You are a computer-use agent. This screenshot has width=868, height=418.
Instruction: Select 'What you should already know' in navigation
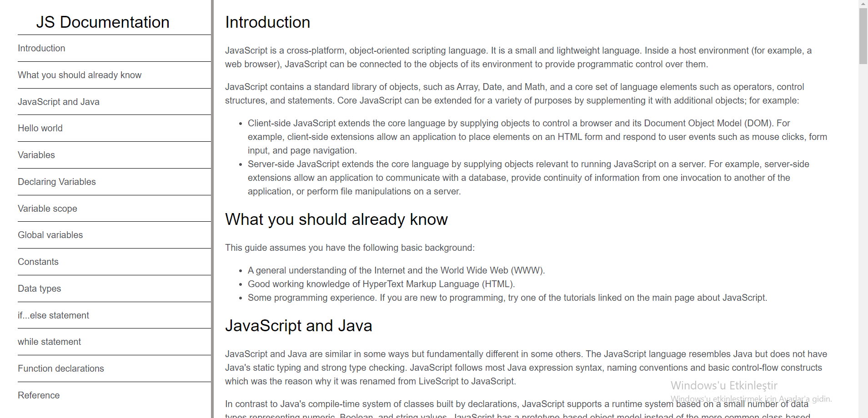pyautogui.click(x=80, y=75)
